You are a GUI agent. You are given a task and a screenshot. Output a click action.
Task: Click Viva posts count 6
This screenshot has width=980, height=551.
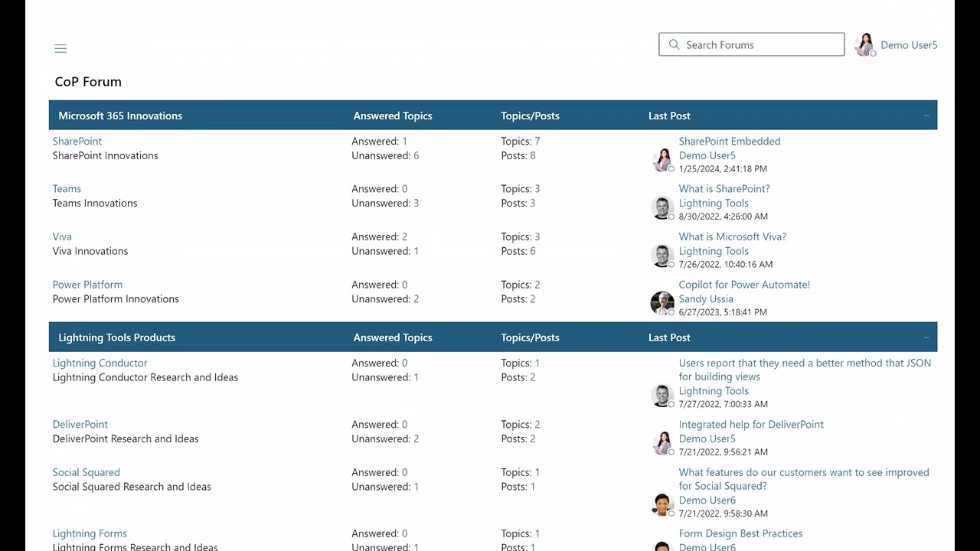(x=532, y=251)
